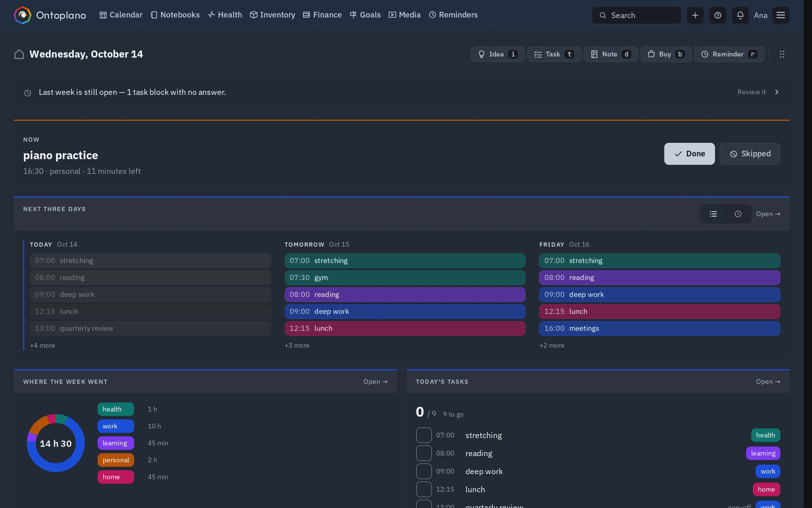This screenshot has height=508, width=812.
Task: Expand +3 more under Tomorrow
Action: [x=297, y=345]
